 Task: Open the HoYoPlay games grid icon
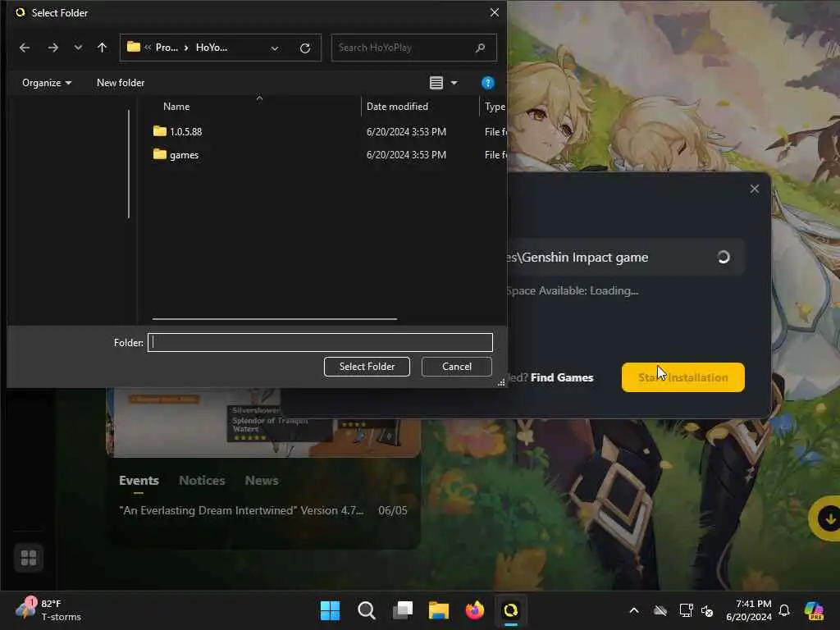pos(29,558)
